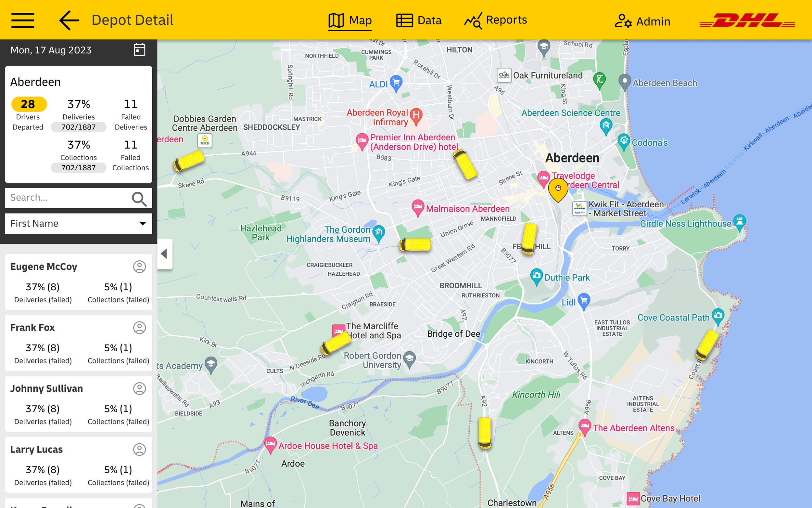Image resolution: width=812 pixels, height=508 pixels.
Task: Open the Reports tab
Action: tap(495, 20)
